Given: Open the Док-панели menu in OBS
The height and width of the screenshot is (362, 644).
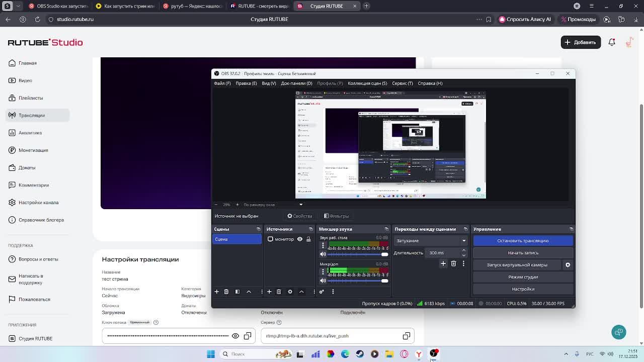Looking at the screenshot, I should [296, 83].
